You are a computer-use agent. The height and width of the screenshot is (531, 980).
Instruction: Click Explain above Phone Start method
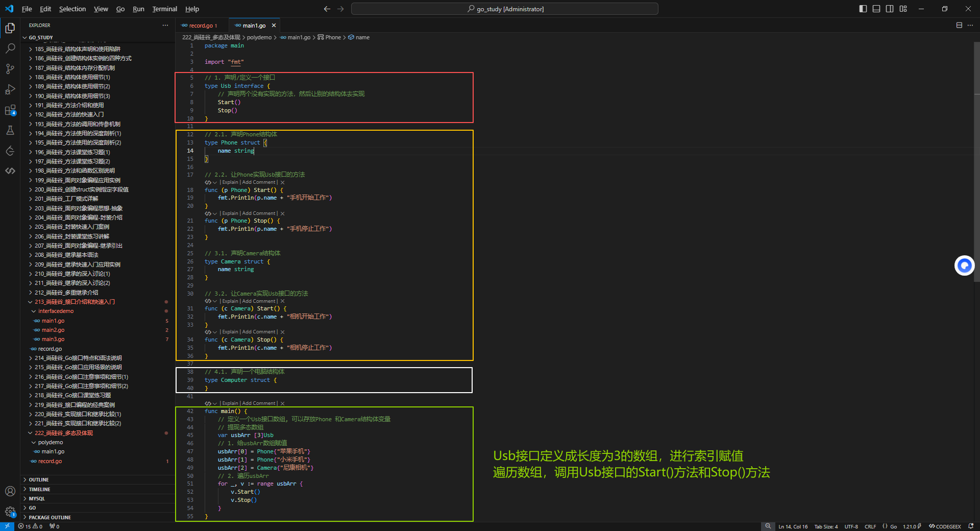[230, 182]
